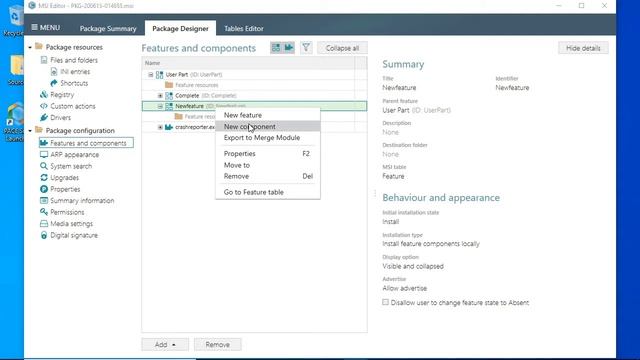Collapse the Newfeature node
This screenshot has height=360, width=640.
click(x=160, y=106)
